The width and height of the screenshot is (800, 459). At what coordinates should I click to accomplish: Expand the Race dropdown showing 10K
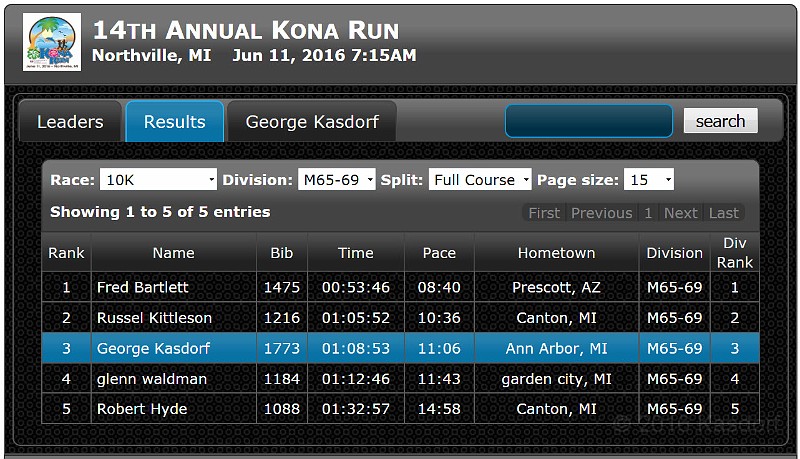coord(158,180)
